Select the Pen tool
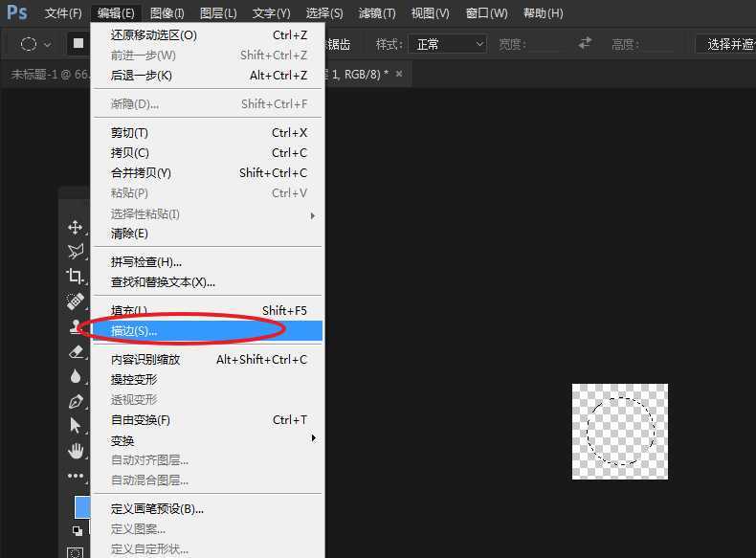The height and width of the screenshot is (558, 756). [76, 401]
